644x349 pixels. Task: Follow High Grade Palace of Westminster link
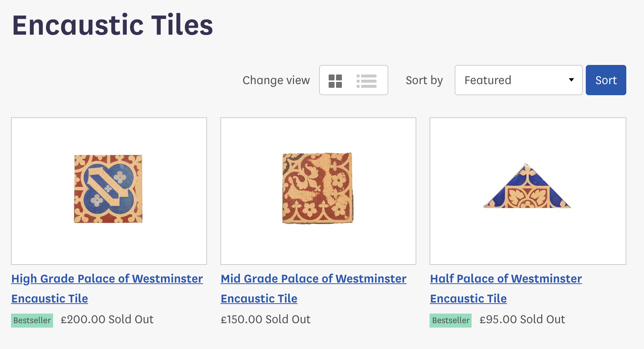coord(107,279)
